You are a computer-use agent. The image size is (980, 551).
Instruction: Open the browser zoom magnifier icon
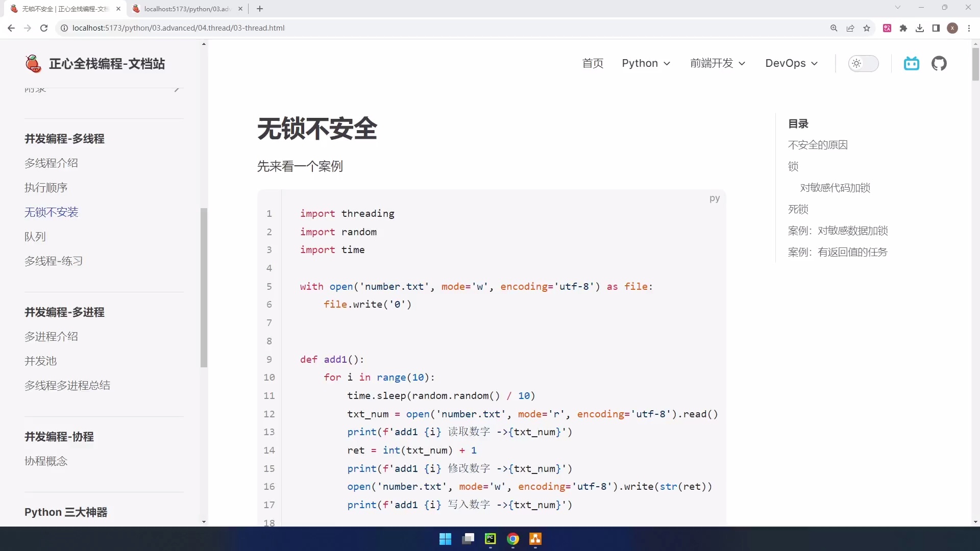[x=834, y=28]
